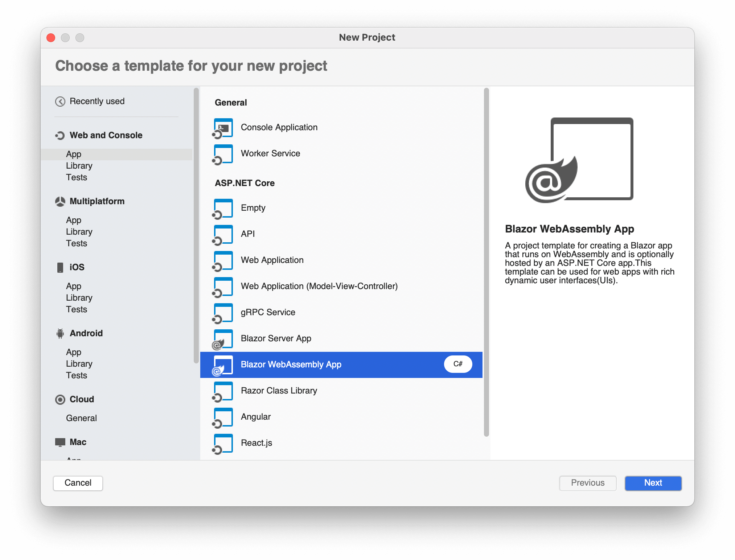This screenshot has width=735, height=560.
Task: Click the large Blazor preview image
Action: click(579, 160)
